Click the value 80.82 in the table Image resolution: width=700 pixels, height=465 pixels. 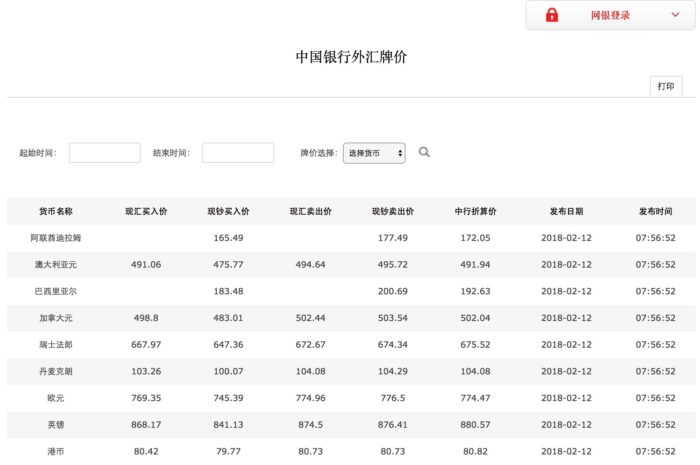coord(475,452)
